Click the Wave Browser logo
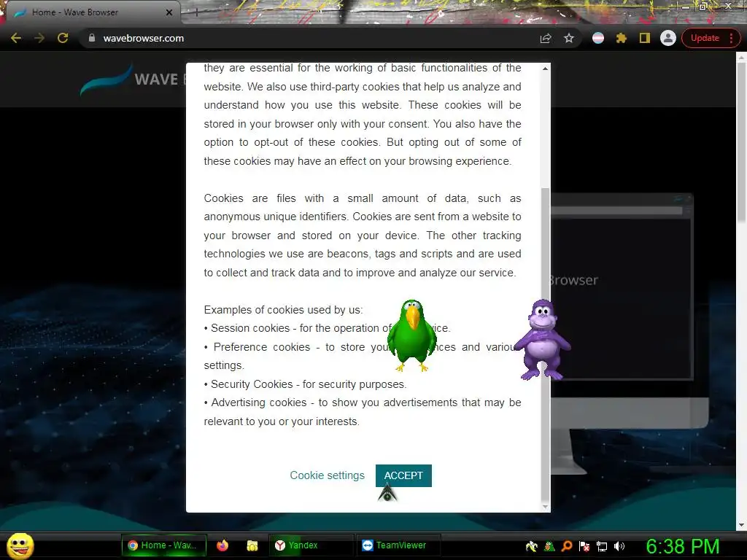 coord(133,79)
